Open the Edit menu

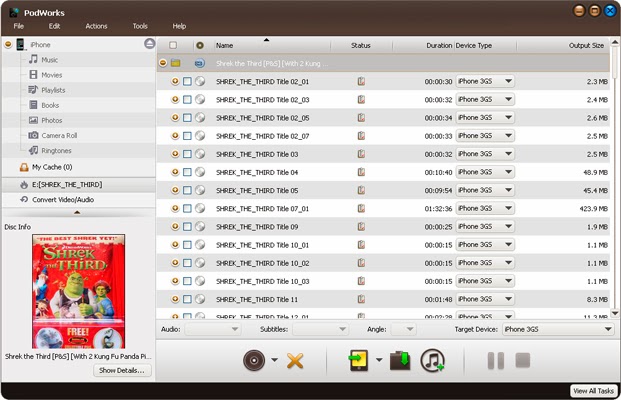[x=54, y=26]
